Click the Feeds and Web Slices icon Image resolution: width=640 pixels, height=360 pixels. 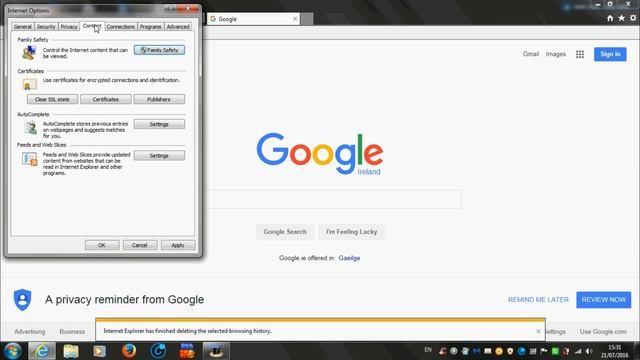pos(29,159)
